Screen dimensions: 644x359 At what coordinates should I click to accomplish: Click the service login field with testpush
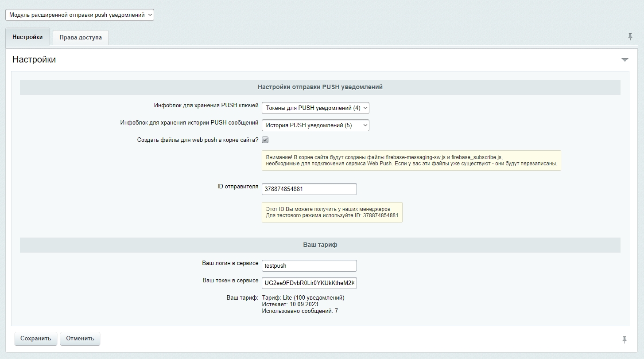309,266
